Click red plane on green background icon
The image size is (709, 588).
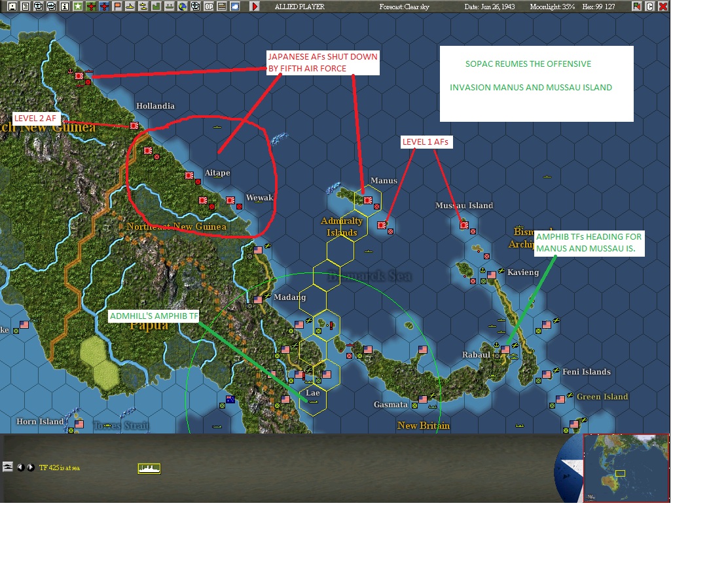click(x=91, y=7)
